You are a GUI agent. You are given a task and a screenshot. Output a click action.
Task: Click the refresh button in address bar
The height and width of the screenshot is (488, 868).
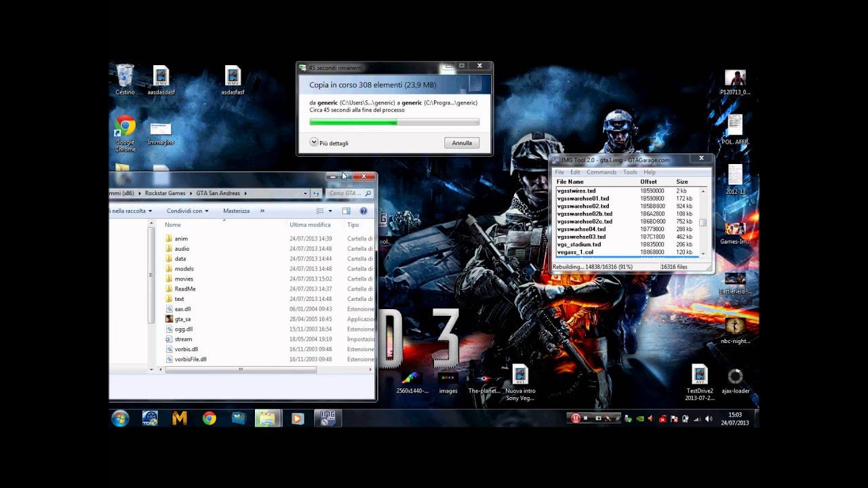point(317,193)
